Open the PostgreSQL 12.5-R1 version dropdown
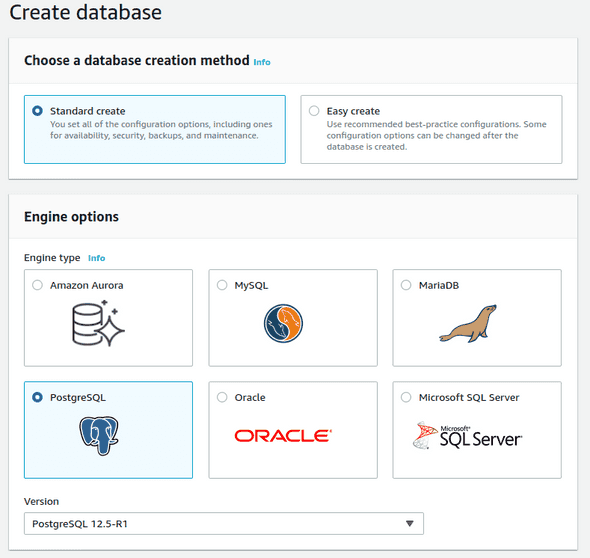Viewport: 590px width, 558px height. tap(224, 523)
